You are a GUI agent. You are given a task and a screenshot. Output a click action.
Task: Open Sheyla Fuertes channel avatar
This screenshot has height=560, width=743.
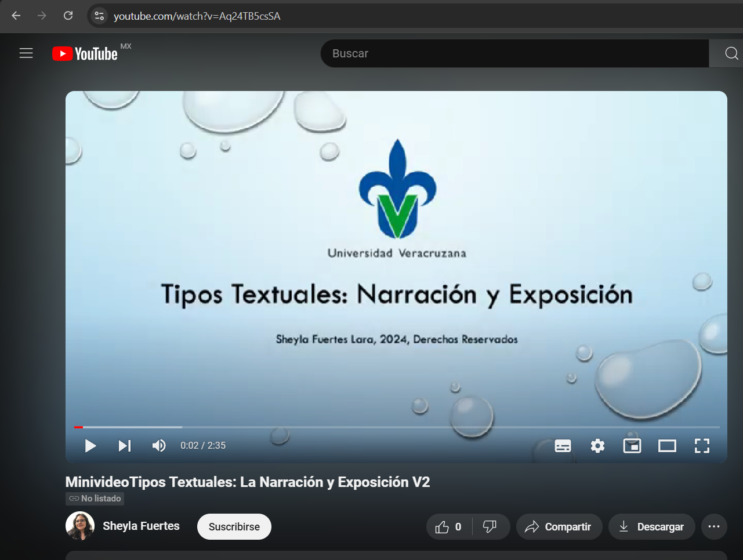tap(80, 526)
